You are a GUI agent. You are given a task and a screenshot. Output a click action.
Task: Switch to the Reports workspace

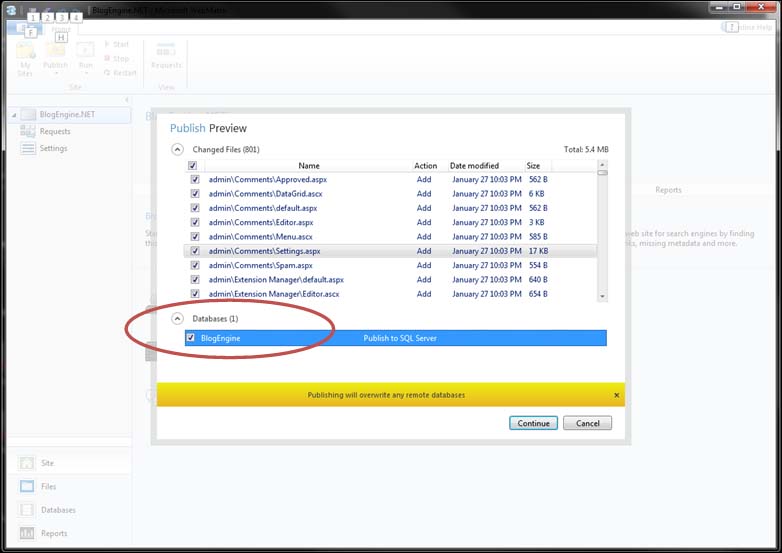pyautogui.click(x=54, y=533)
